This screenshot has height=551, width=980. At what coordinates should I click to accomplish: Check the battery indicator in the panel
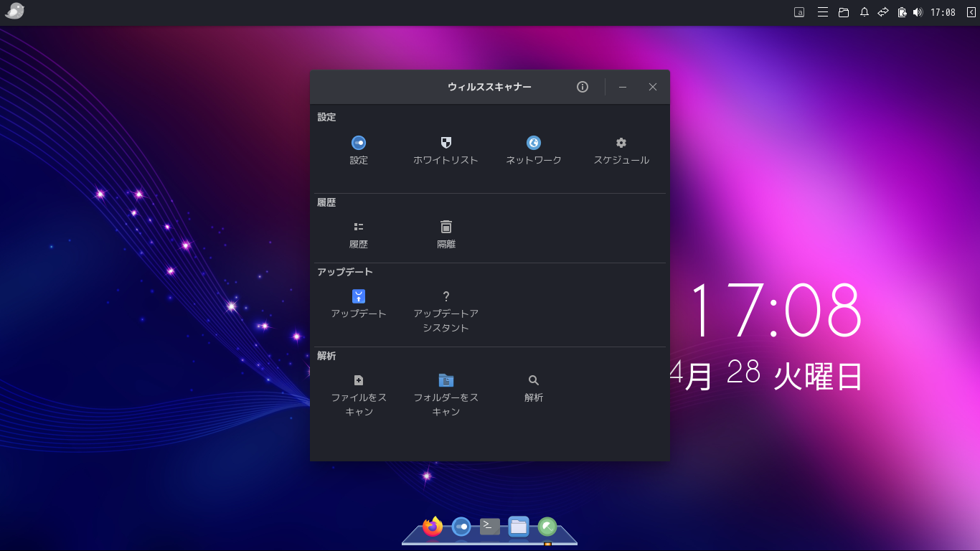(x=903, y=12)
